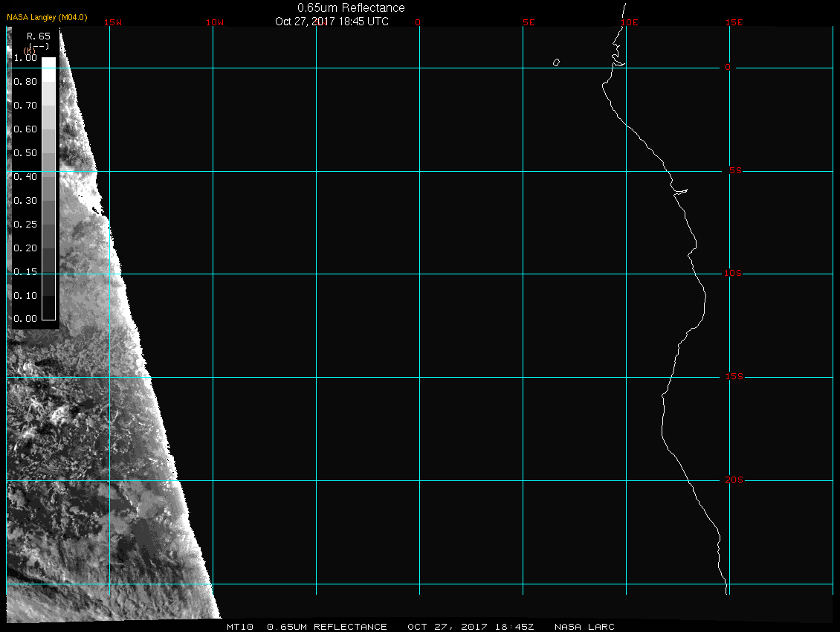Click the 0.80 value on the colorbar

[x=25, y=82]
